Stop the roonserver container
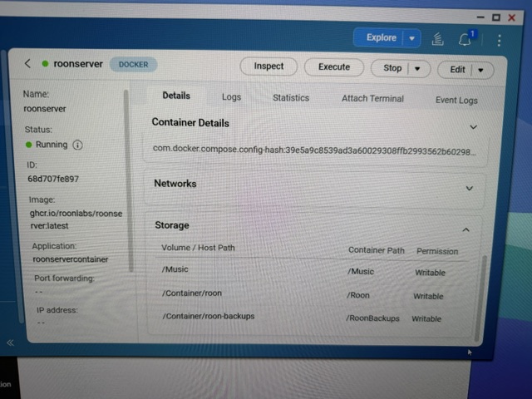Image resolution: width=532 pixels, height=399 pixels. point(392,68)
